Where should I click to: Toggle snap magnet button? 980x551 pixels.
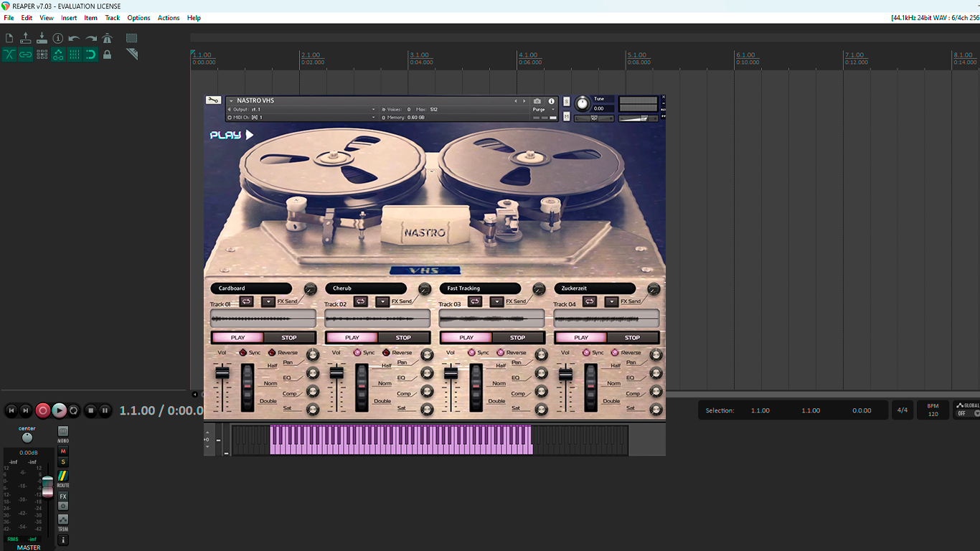click(x=91, y=54)
